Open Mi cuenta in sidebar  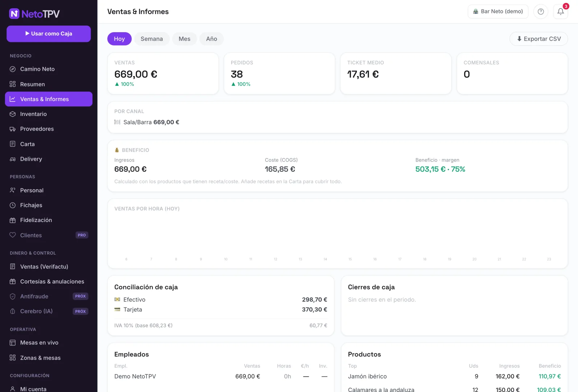click(x=49, y=389)
